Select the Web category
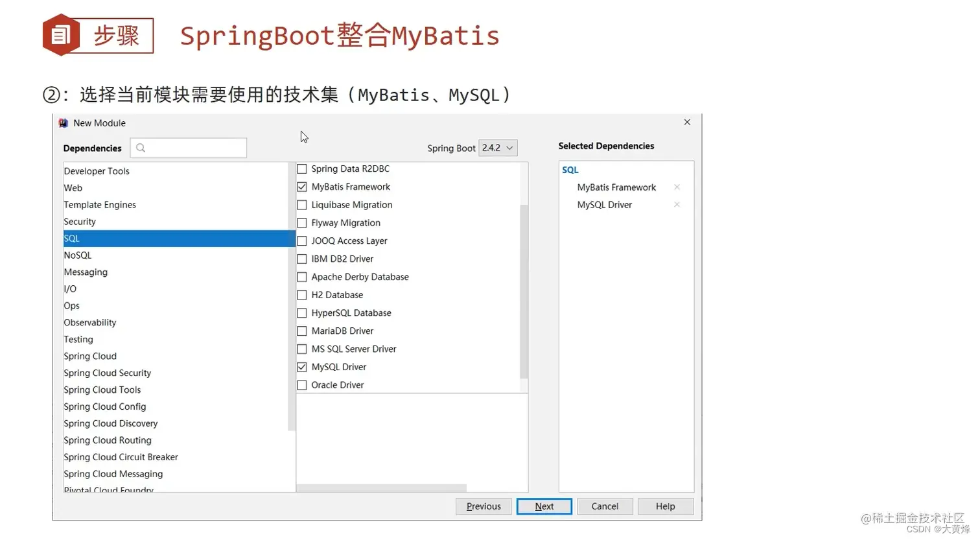The height and width of the screenshot is (540, 980). click(175, 188)
